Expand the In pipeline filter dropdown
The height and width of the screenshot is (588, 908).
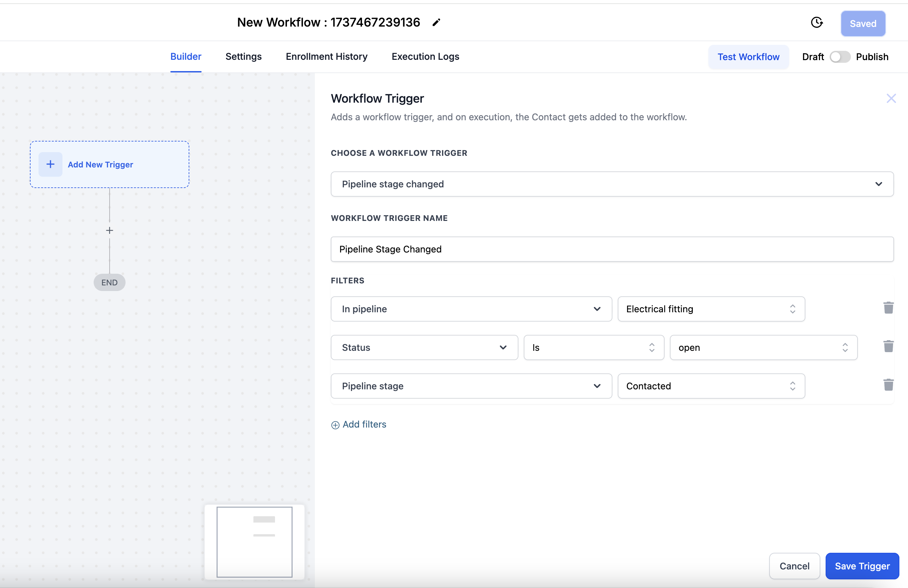pos(471,309)
